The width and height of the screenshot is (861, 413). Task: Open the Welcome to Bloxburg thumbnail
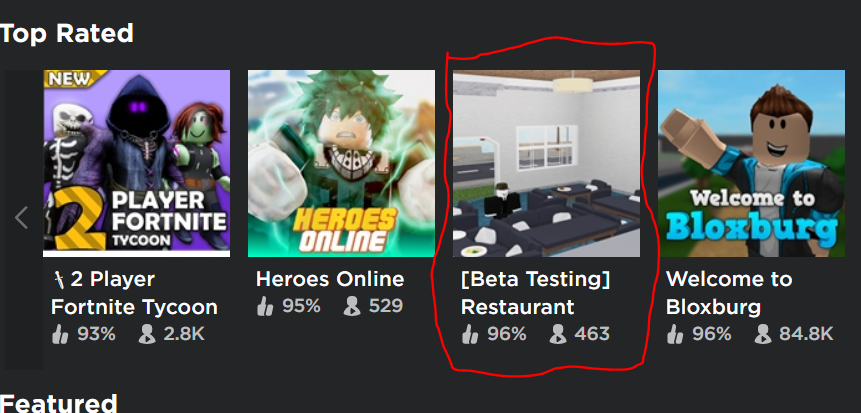(751, 163)
